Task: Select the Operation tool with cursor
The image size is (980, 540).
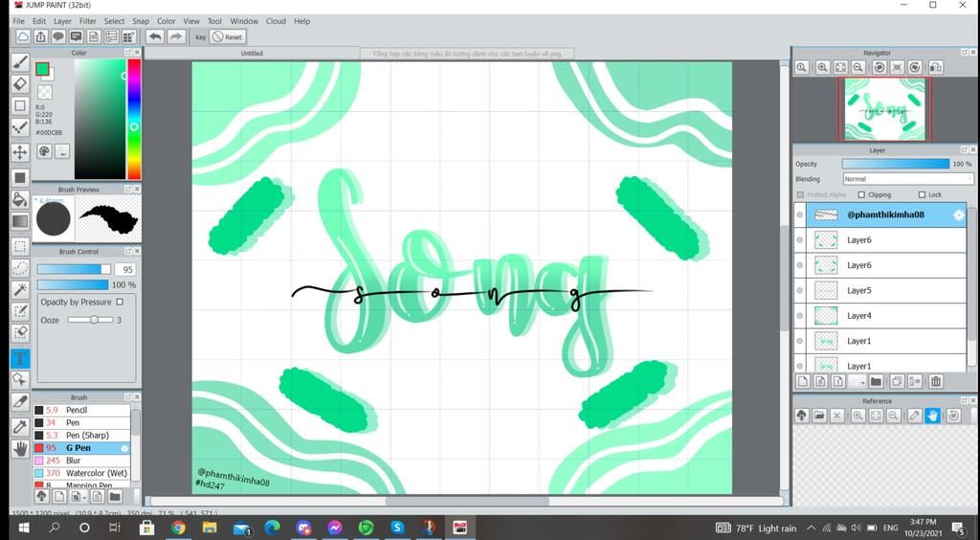Action: coord(20,379)
